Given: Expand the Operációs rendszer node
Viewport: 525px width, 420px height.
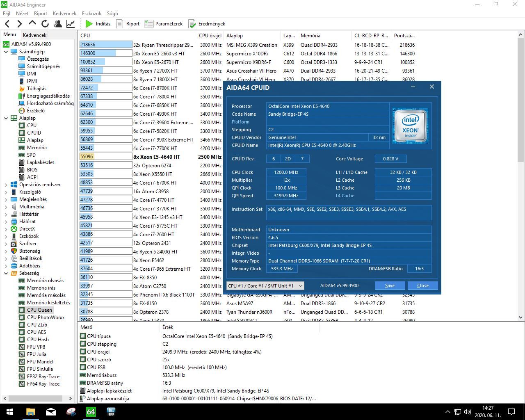Looking at the screenshot, I should [6, 185].
